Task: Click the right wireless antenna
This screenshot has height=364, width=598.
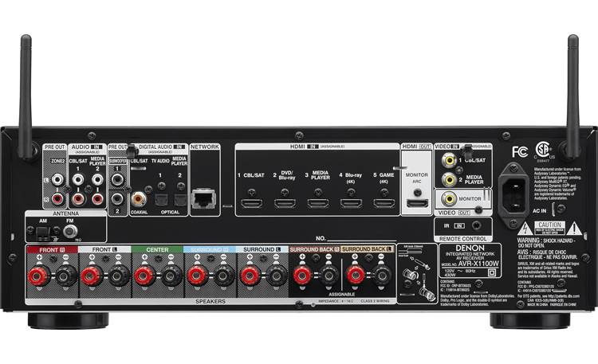Action: coord(572,97)
